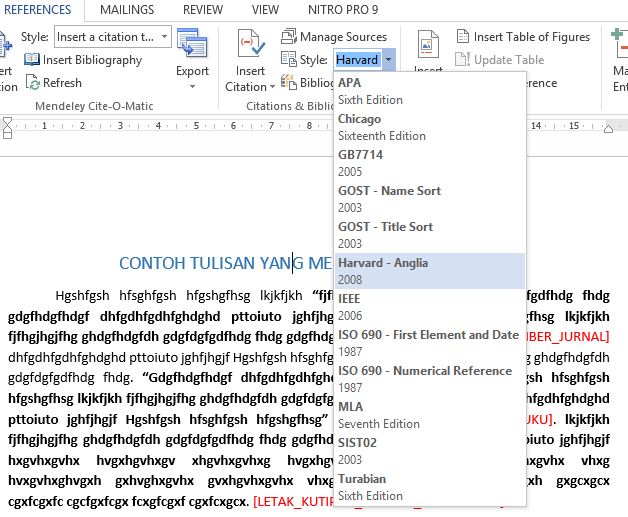
Task: Open the Export dropdown arrow
Action: pos(192,85)
